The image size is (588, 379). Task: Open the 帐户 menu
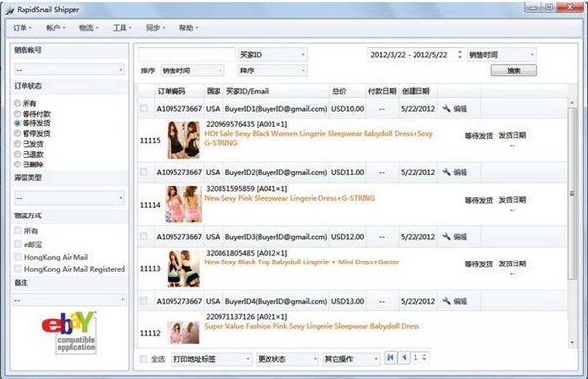pos(56,28)
